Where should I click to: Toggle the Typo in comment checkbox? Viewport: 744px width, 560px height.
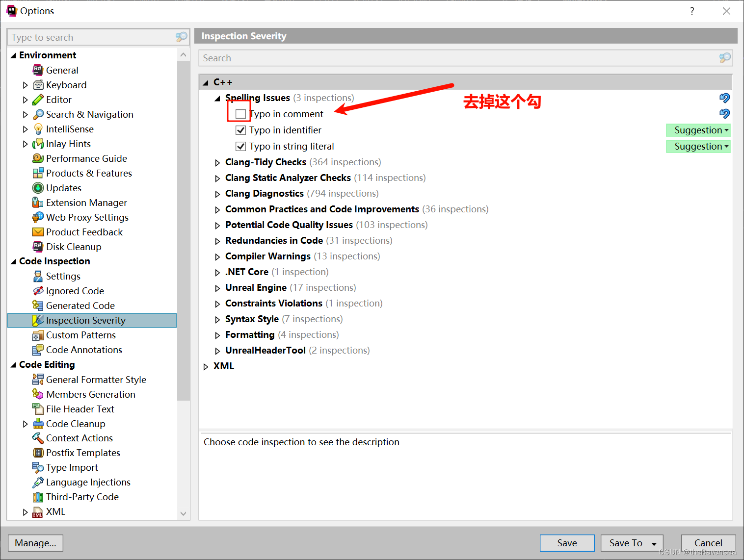click(x=240, y=114)
